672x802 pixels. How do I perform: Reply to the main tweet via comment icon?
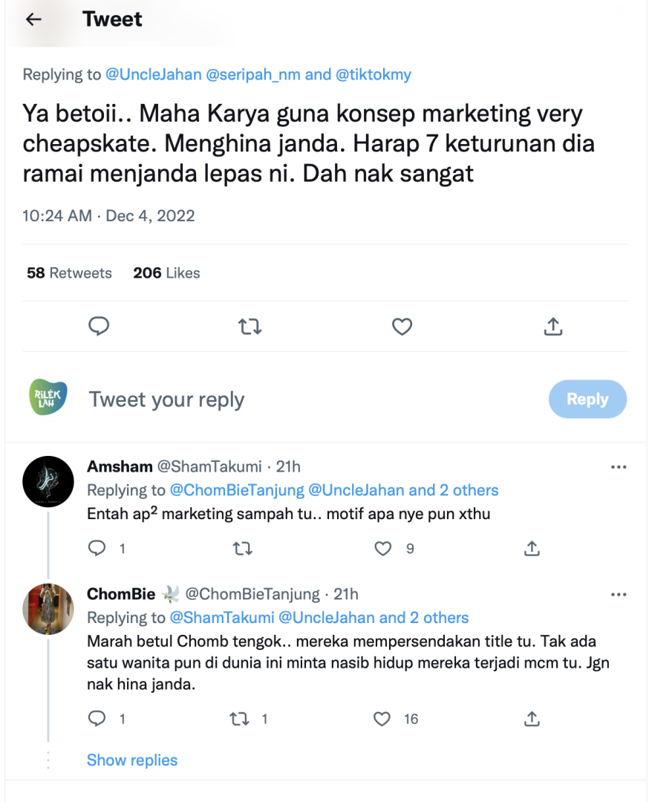point(100,326)
